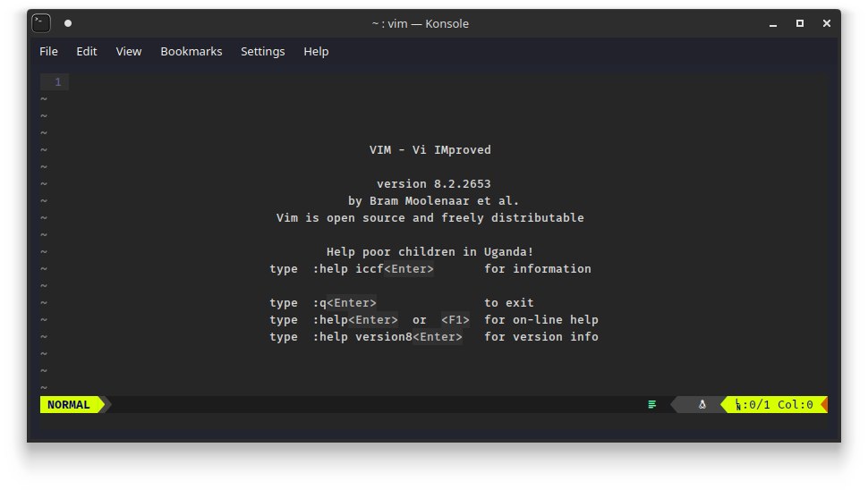Image resolution: width=868 pixels, height=498 pixels.
Task: Open the Bookmarks menu
Action: click(191, 52)
